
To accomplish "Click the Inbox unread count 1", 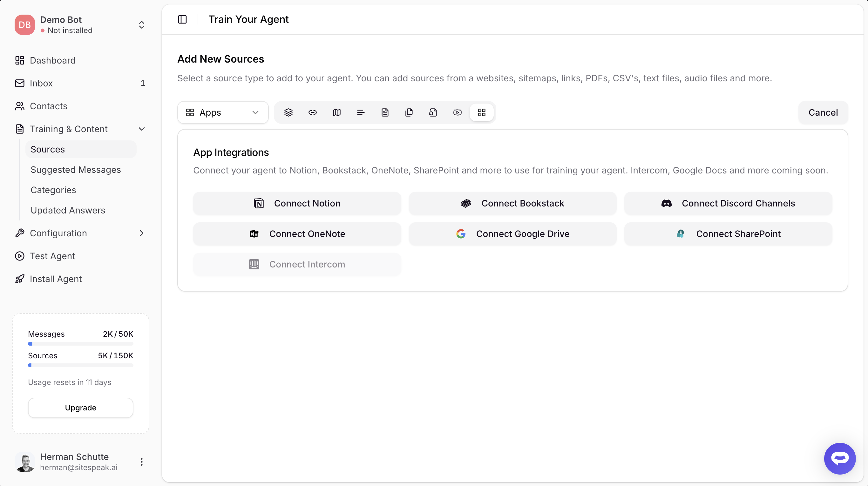I will pos(143,83).
